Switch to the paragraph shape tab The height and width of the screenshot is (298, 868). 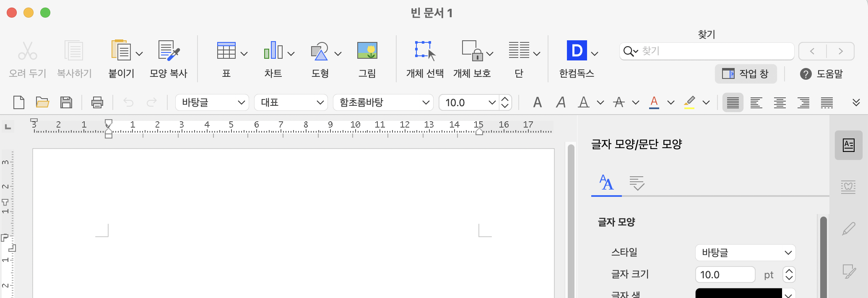click(x=637, y=183)
